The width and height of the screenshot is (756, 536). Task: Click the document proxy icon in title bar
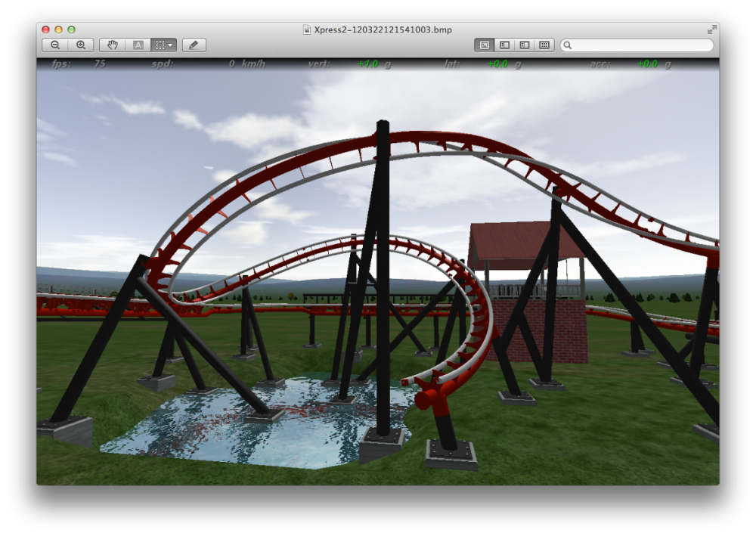coord(307,29)
